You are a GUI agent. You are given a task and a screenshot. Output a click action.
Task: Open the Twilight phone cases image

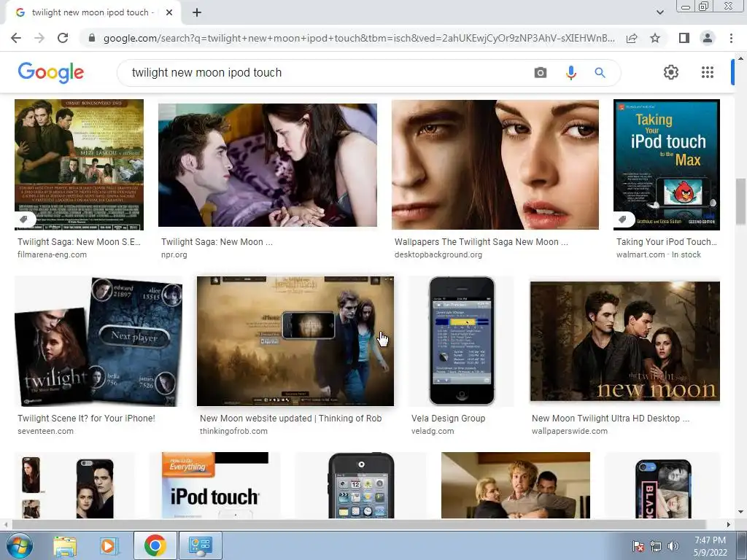75,485
